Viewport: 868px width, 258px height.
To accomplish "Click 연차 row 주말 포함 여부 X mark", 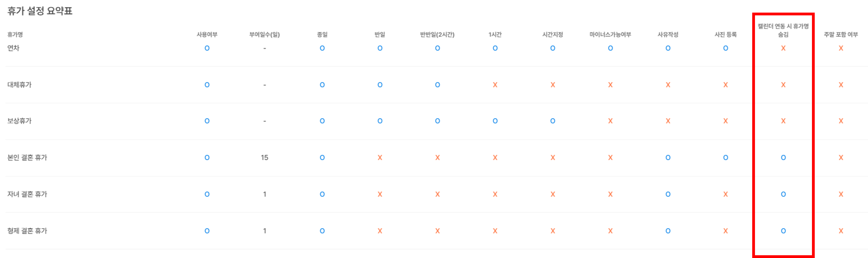I will (x=841, y=48).
